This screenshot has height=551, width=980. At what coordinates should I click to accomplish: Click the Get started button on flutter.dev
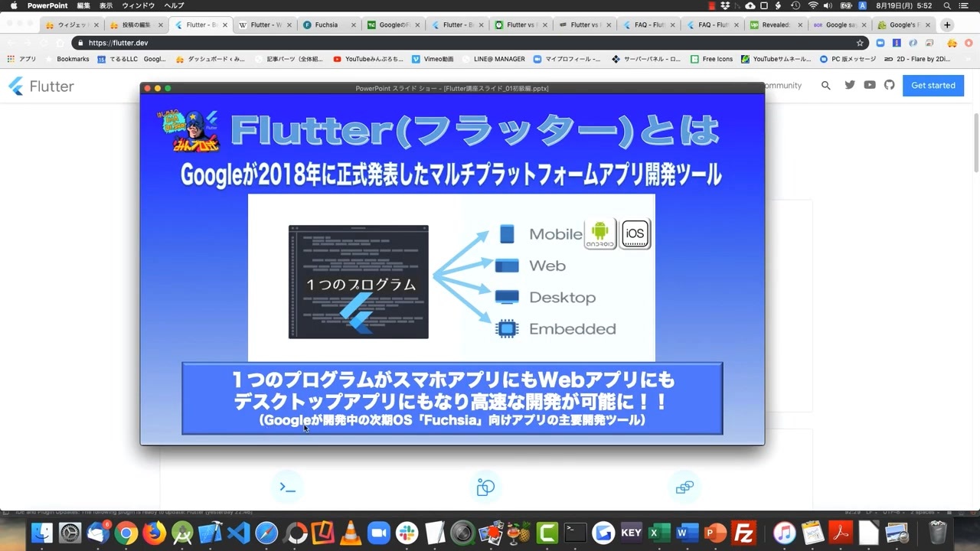(933, 85)
